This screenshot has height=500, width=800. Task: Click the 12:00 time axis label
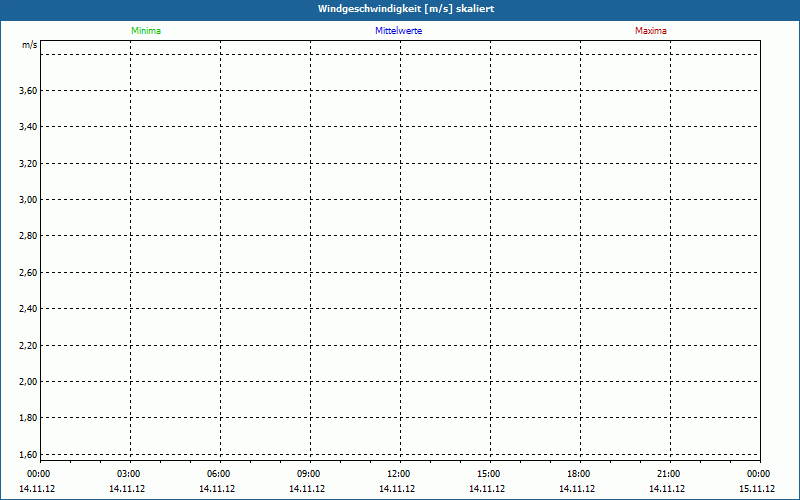pyautogui.click(x=398, y=474)
